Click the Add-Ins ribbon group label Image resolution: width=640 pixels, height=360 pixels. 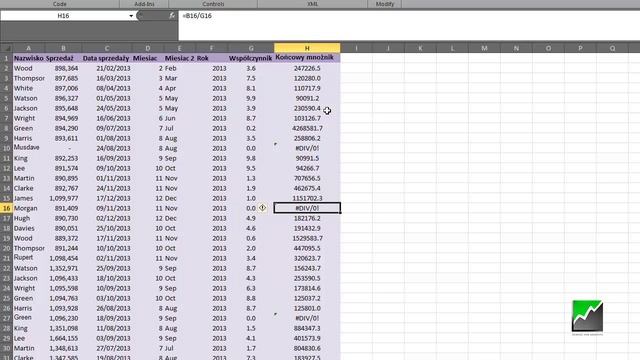click(x=144, y=4)
